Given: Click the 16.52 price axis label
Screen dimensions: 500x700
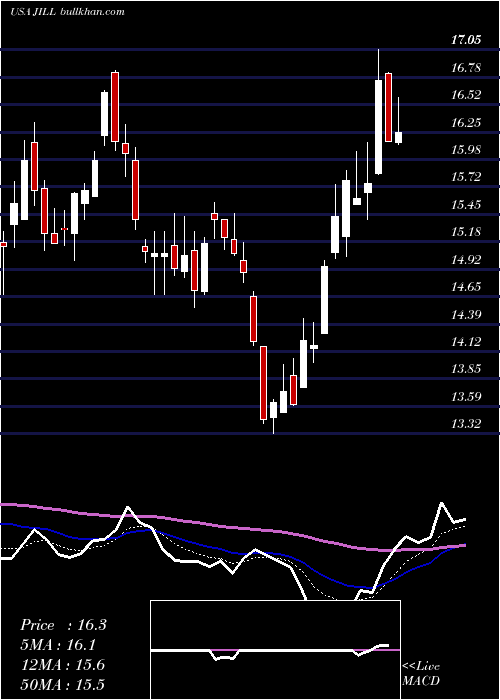Looking at the screenshot, I should point(466,95).
